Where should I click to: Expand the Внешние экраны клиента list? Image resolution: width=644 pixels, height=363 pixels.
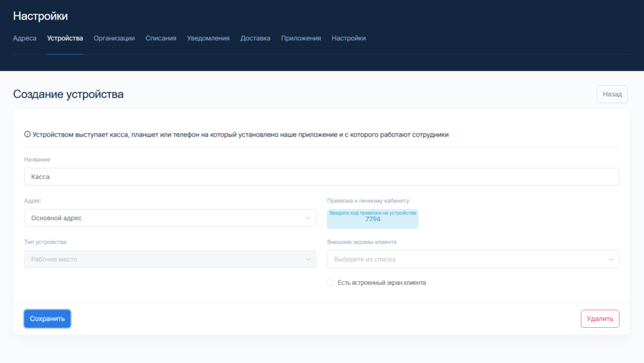[472, 259]
